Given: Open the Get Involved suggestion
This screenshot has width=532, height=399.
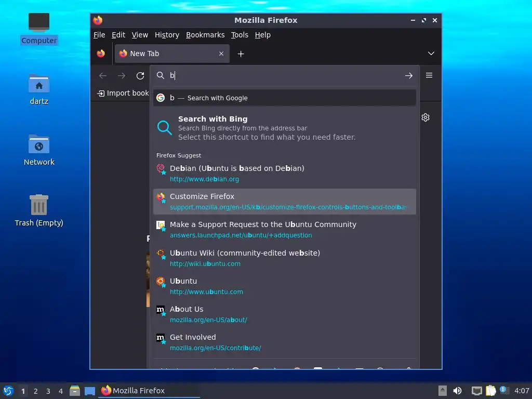Looking at the screenshot, I should (285, 342).
